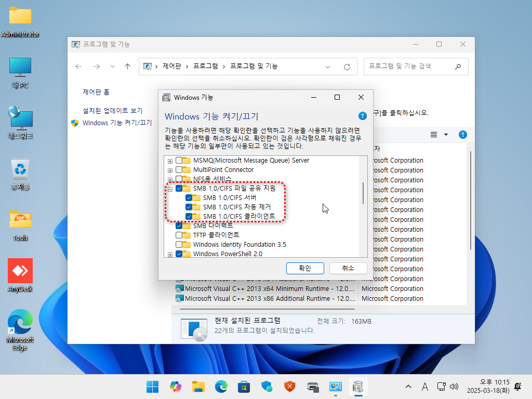Uncheck SMB 1.0/CIFS 서버
The image size is (532, 399).
[189, 198]
